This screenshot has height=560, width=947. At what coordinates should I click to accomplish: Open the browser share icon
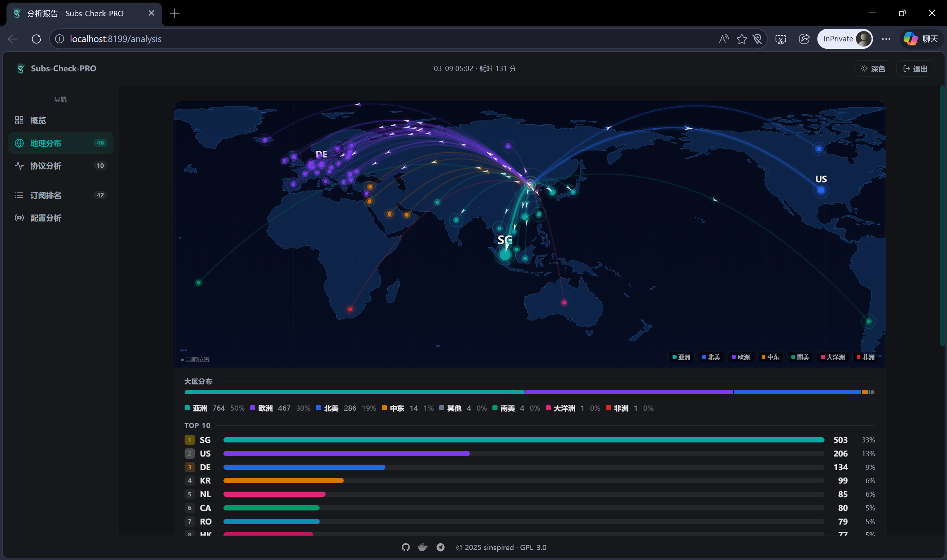[x=804, y=39]
